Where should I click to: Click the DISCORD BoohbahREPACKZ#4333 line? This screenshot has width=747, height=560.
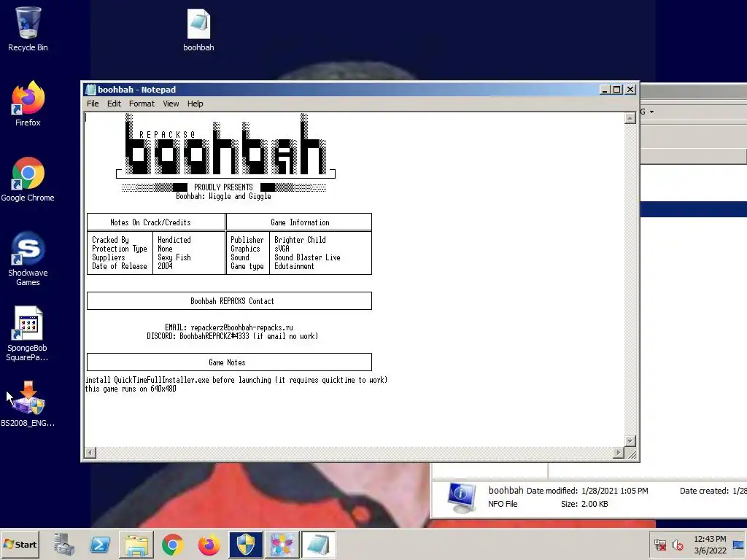coord(233,336)
